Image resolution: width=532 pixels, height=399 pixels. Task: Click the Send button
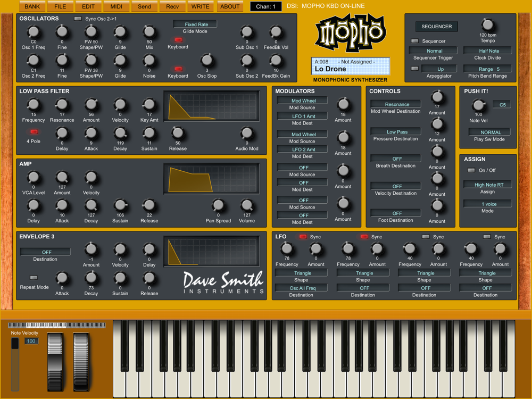[144, 6]
